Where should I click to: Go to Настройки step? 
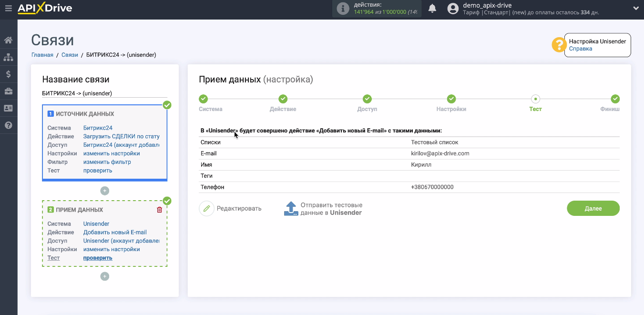point(451,99)
